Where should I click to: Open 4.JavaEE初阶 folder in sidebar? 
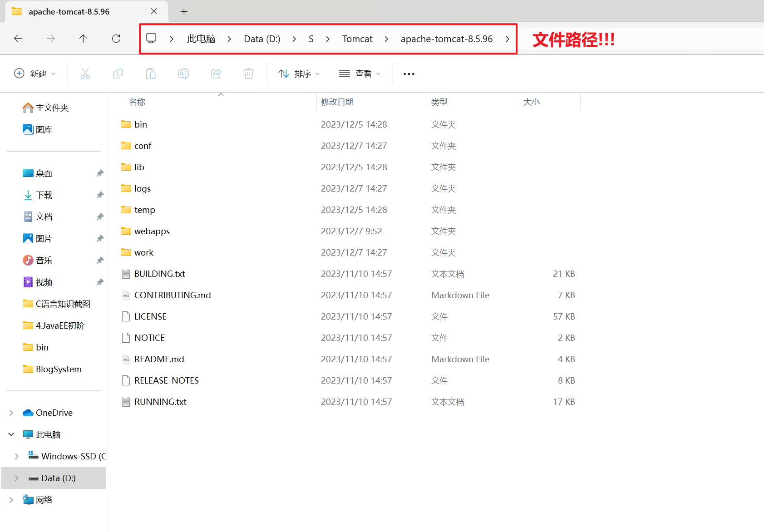[54, 325]
